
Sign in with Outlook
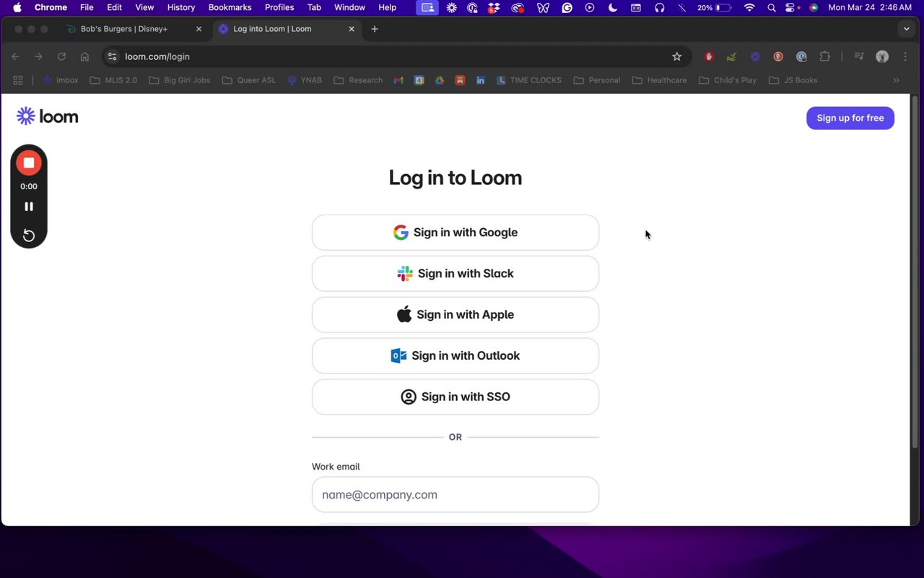coord(456,356)
